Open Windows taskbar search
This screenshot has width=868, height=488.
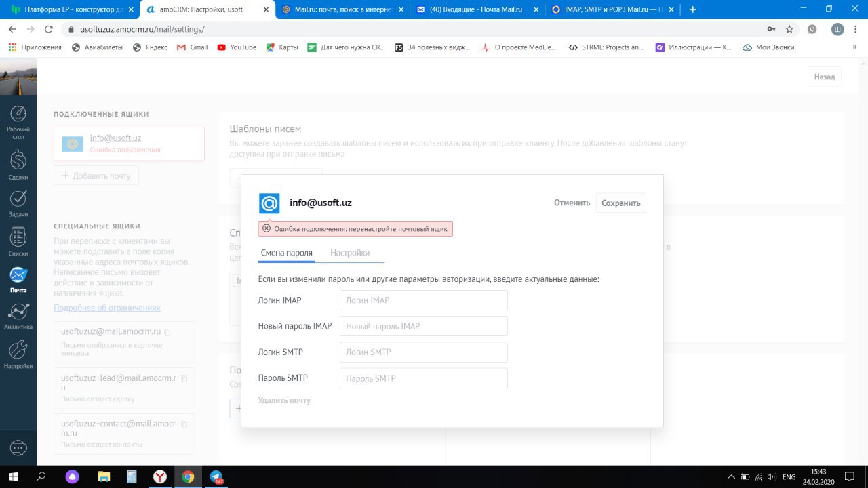41,476
